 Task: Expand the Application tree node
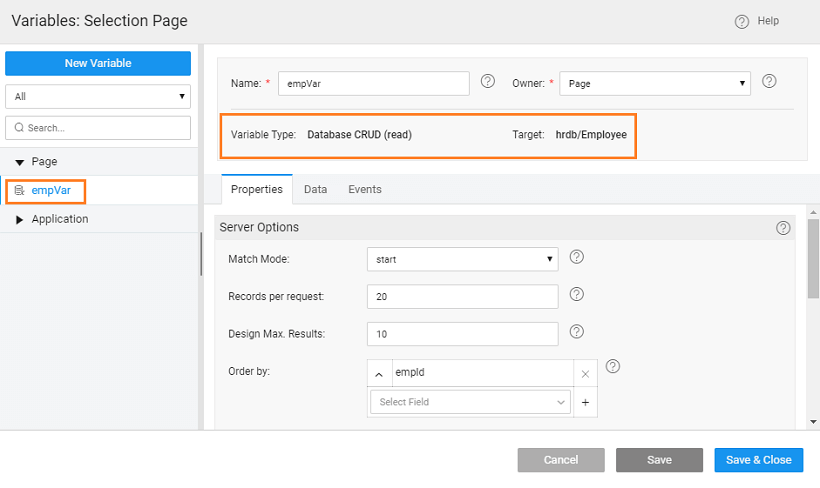tap(20, 220)
